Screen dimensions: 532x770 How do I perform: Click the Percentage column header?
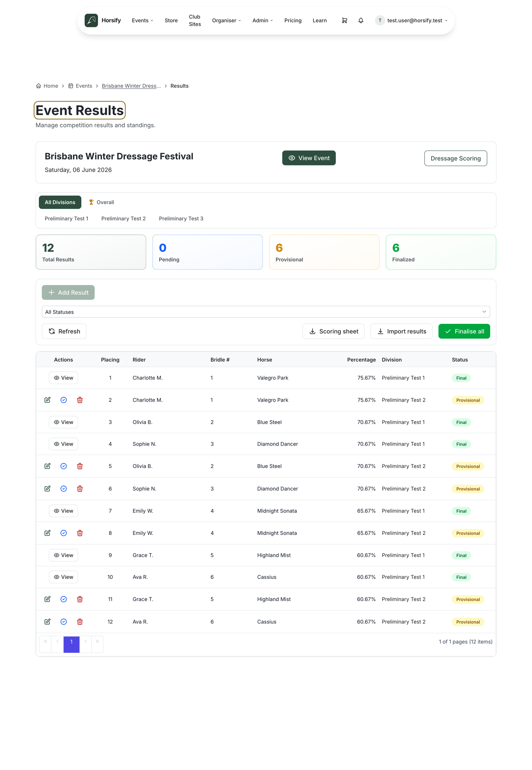(361, 360)
